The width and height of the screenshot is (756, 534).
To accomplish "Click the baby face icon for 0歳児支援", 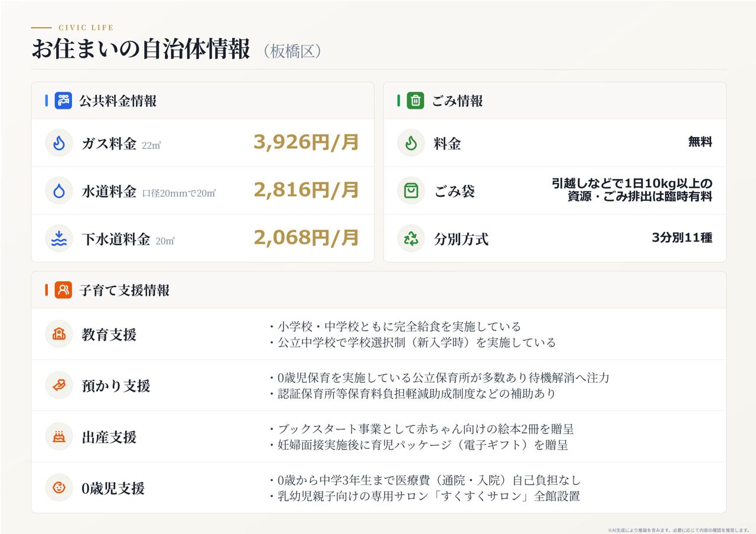I will 59,488.
